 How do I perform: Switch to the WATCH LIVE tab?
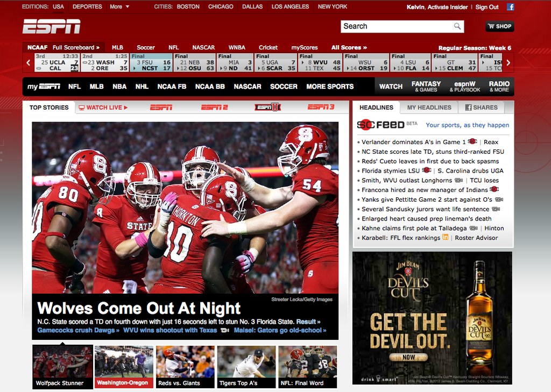click(103, 108)
